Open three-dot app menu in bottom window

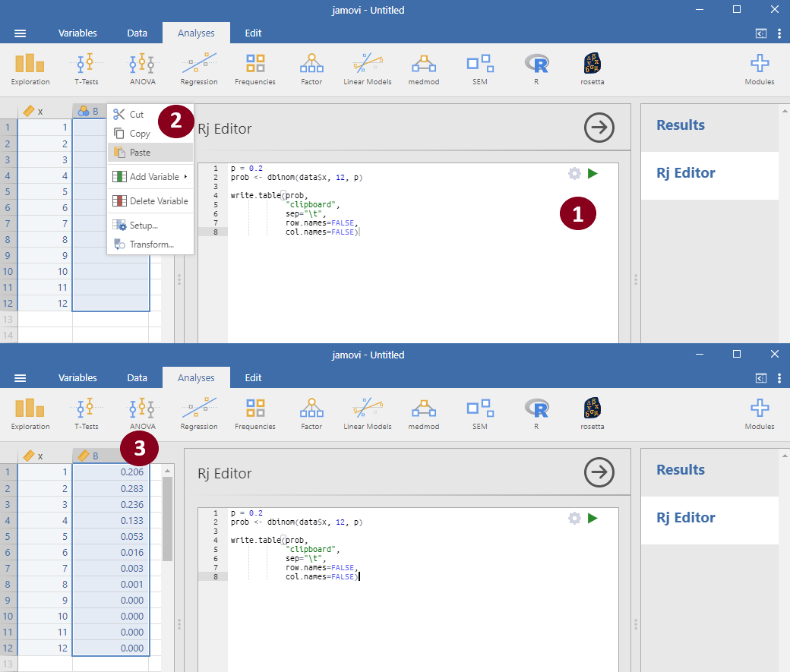(x=779, y=378)
